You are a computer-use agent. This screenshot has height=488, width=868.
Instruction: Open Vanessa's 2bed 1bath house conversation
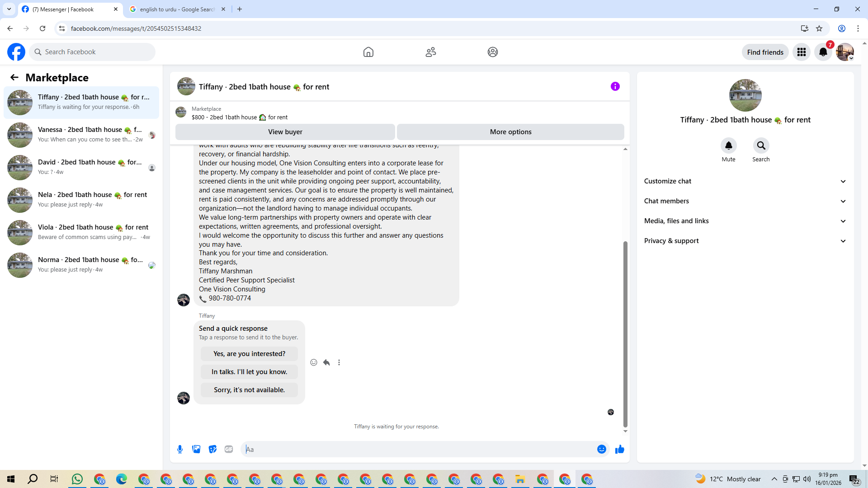[81, 135]
